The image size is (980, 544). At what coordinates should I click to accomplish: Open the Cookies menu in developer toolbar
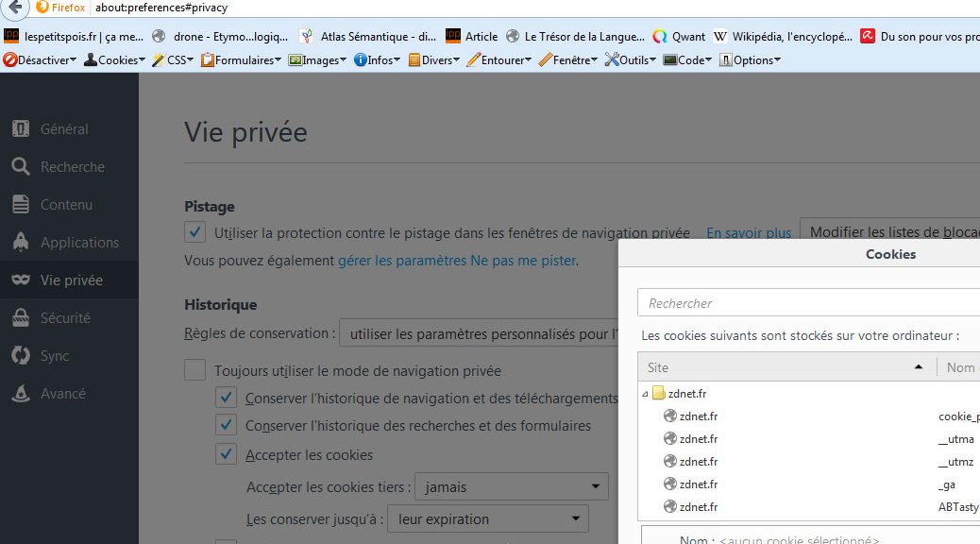pos(115,59)
